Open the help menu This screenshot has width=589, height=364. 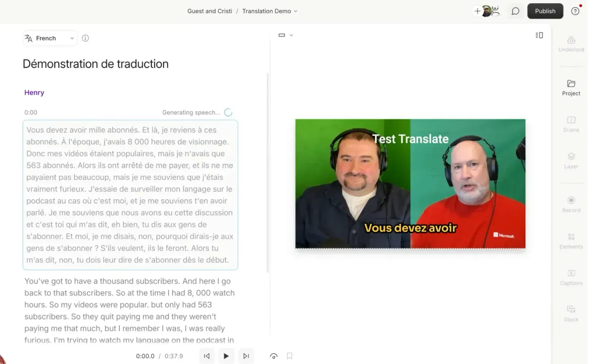point(575,11)
